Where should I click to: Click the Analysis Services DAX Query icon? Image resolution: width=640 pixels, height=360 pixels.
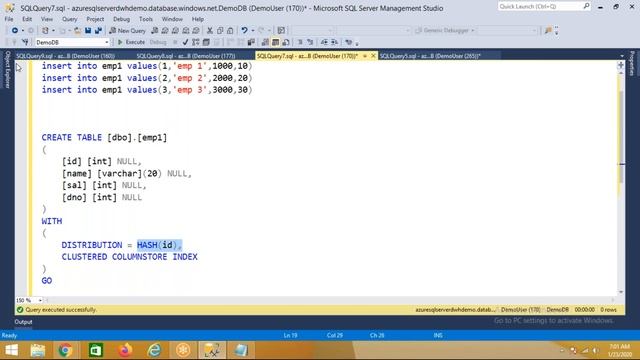[196, 31]
